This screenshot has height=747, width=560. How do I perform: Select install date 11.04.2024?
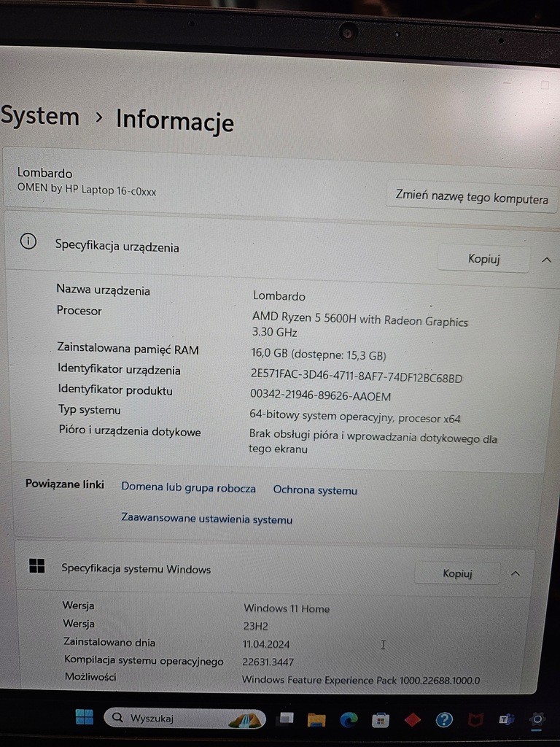click(265, 644)
